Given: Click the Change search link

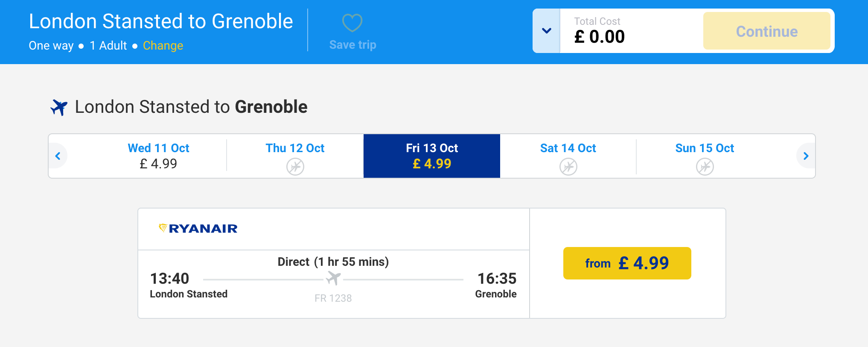Looking at the screenshot, I should (x=163, y=46).
